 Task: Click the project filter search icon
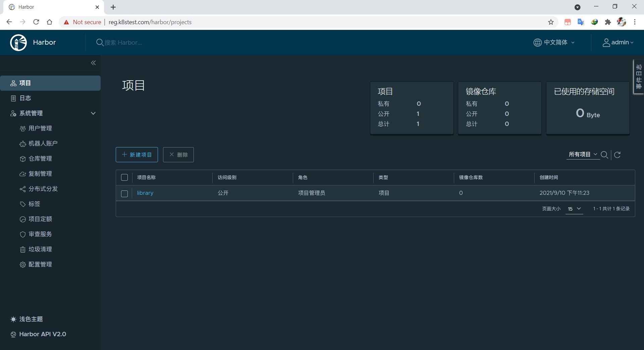[604, 155]
